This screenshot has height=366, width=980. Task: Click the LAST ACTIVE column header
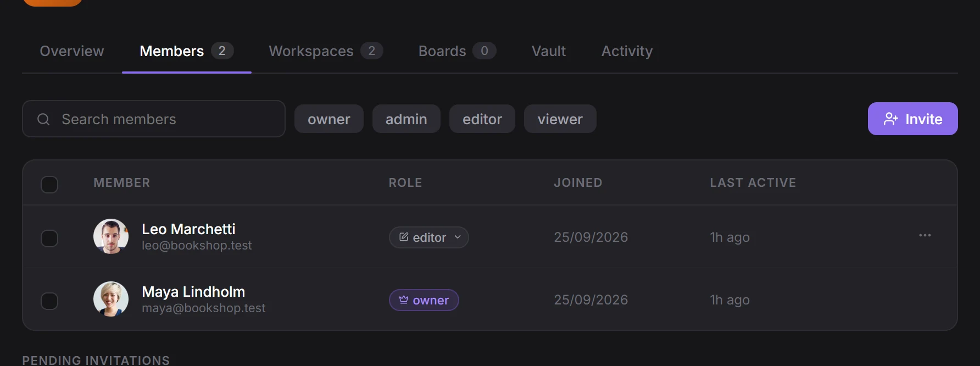[x=753, y=182]
